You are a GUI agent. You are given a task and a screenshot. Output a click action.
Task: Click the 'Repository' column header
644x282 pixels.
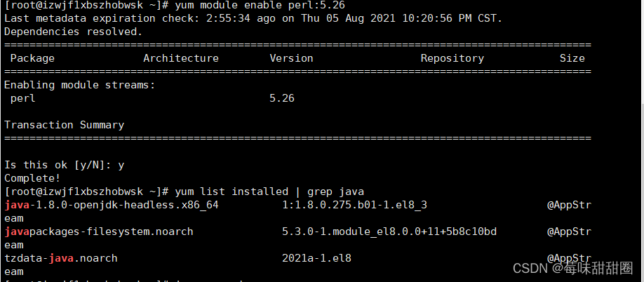coord(452,59)
